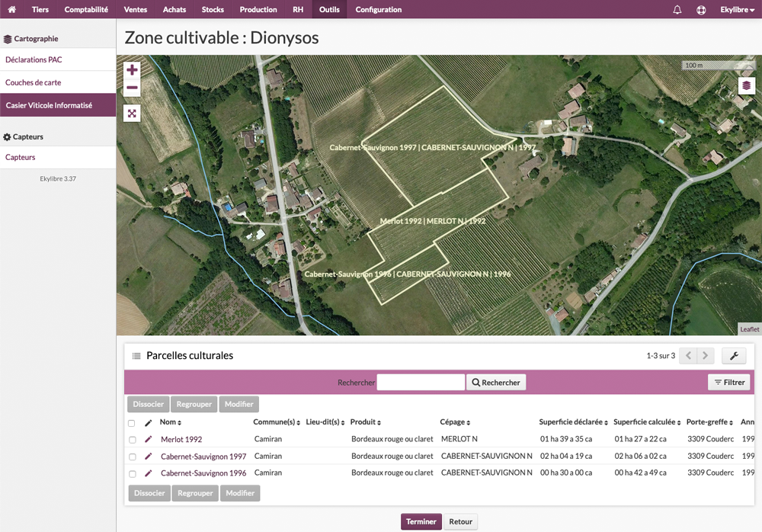Screen dimensions: 762x532
Task: Check the Merlot 1992 row
Action: [x=132, y=440]
